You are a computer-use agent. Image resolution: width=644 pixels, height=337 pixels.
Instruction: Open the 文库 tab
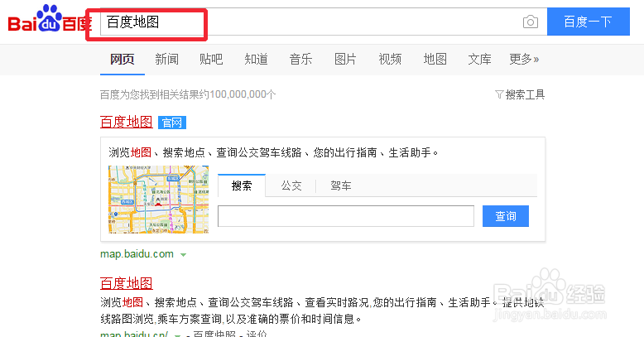pos(480,59)
